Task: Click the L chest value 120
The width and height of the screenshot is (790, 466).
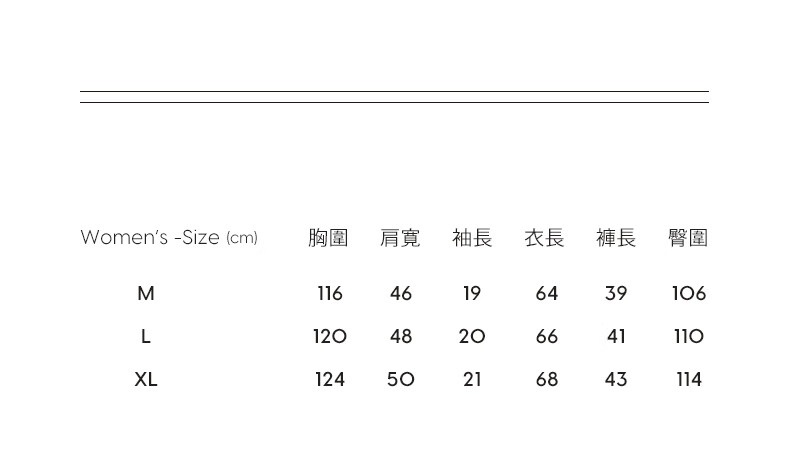Action: 330,336
